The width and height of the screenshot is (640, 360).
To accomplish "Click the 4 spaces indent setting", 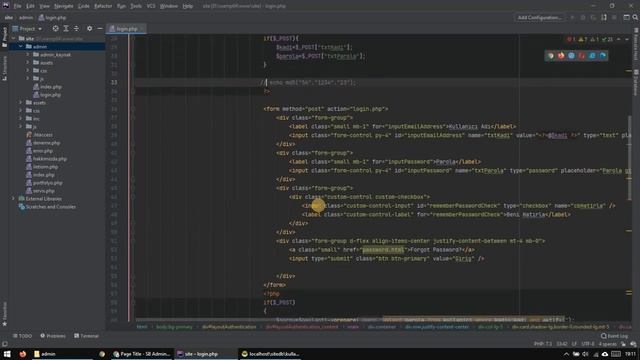I will point(607,344).
